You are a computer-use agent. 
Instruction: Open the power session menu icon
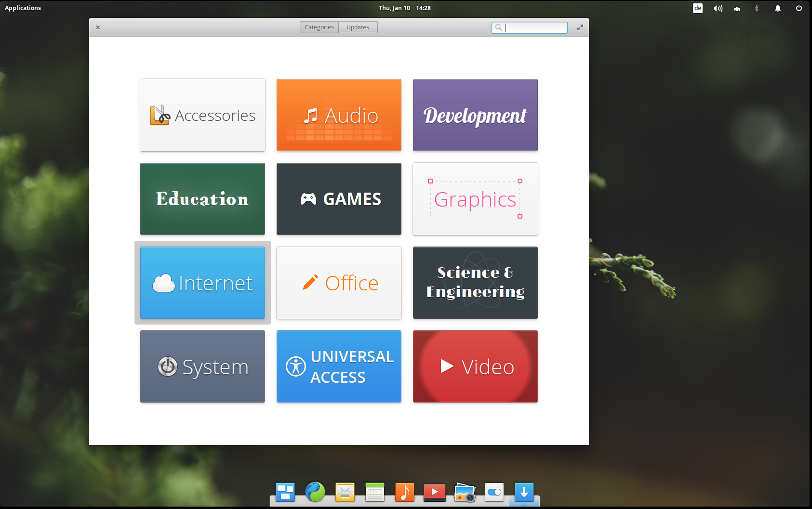[799, 8]
